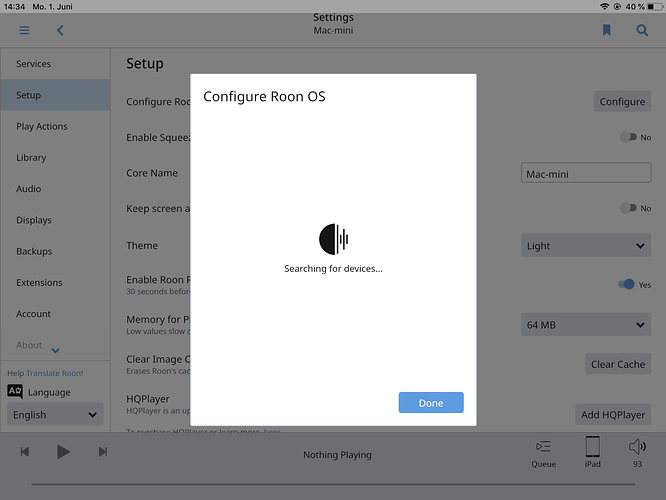The width and height of the screenshot is (666, 500).
Task: Click the 14:34 clock in status bar
Action: [x=14, y=6]
